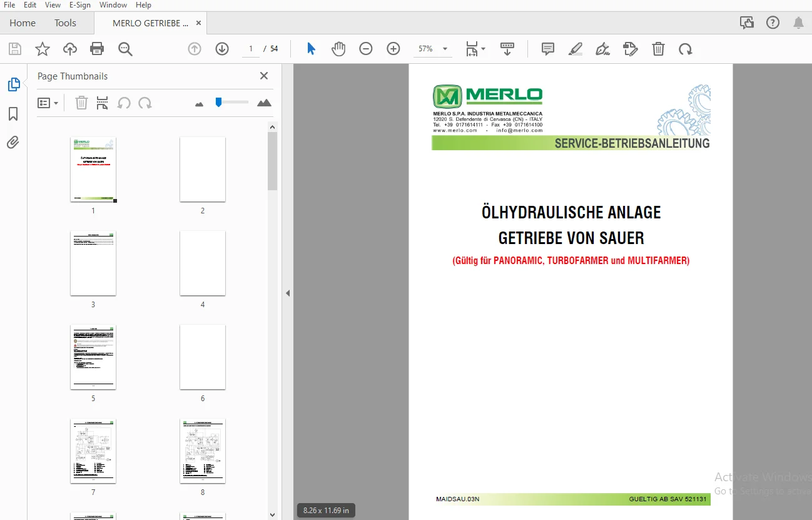Click the thumbnails panel vertical scrollbar
Screen dimensions: 812x520
[x=272, y=161]
